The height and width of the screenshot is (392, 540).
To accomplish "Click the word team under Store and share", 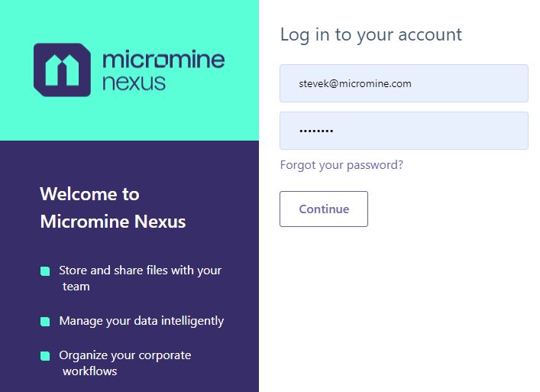I will coord(76,287).
